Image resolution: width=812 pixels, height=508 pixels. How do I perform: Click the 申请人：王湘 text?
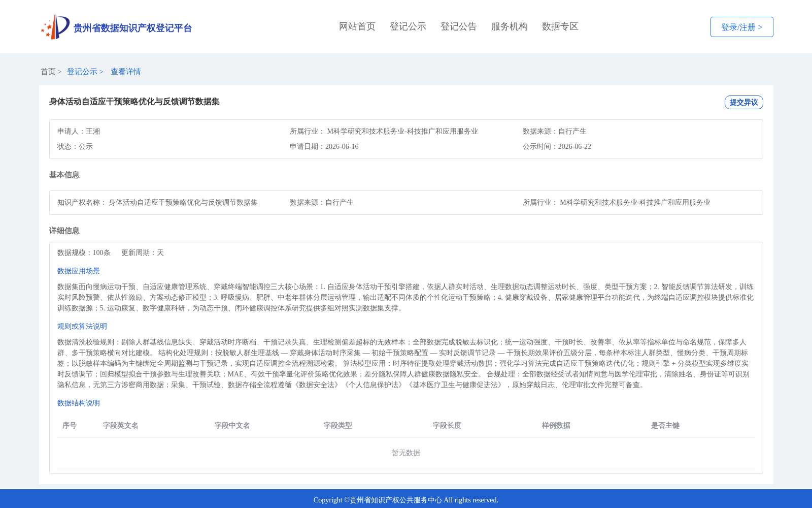[79, 131]
